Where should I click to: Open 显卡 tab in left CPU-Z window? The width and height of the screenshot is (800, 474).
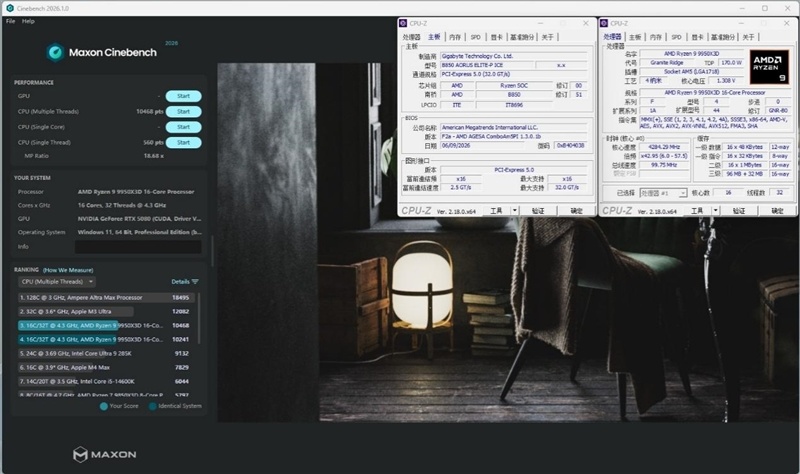(x=496, y=37)
